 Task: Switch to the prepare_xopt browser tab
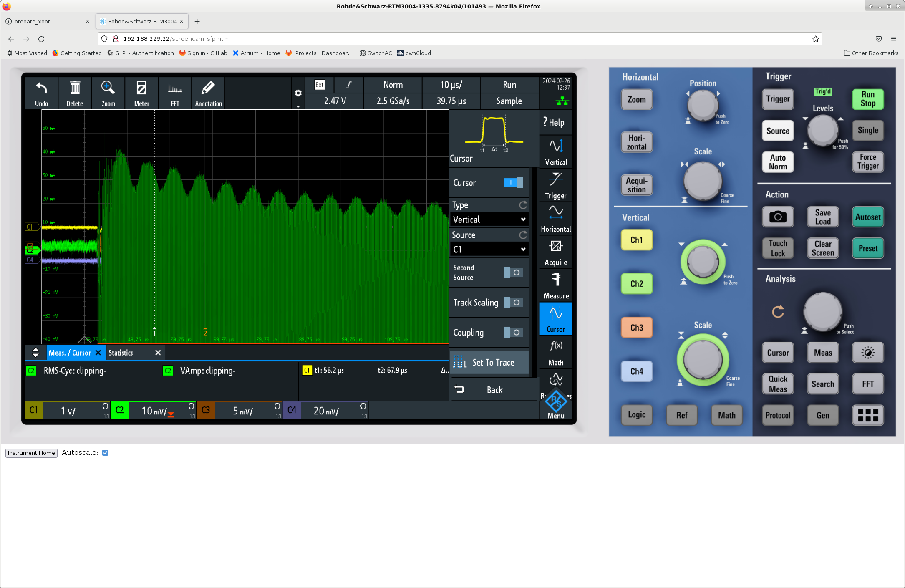(x=33, y=21)
